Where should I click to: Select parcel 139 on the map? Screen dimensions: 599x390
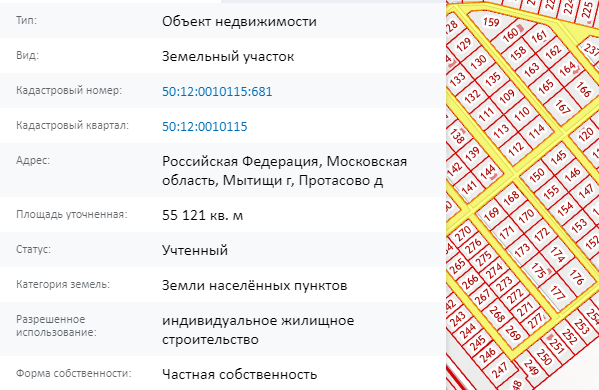pos(472,153)
